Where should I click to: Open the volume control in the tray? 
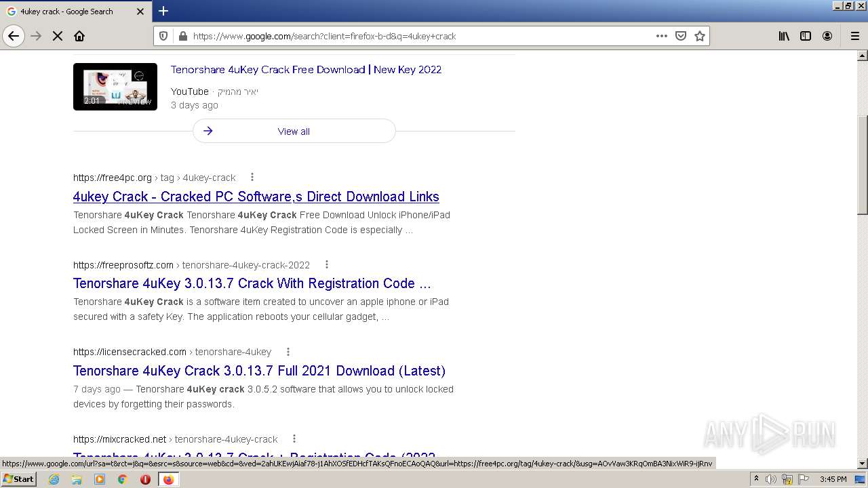click(771, 479)
